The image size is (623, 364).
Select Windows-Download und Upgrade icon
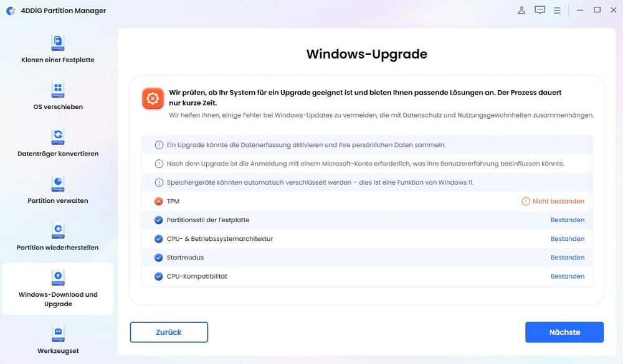58,278
